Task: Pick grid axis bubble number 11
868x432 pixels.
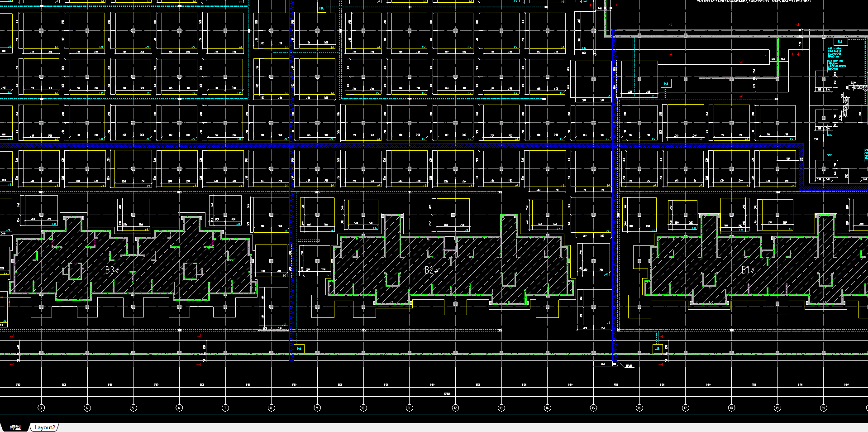Action: [409, 408]
